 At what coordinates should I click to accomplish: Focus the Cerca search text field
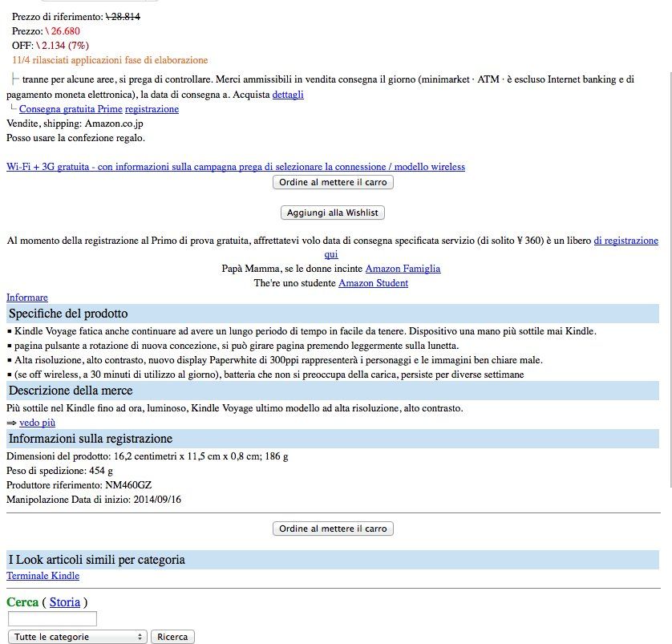tap(52, 618)
